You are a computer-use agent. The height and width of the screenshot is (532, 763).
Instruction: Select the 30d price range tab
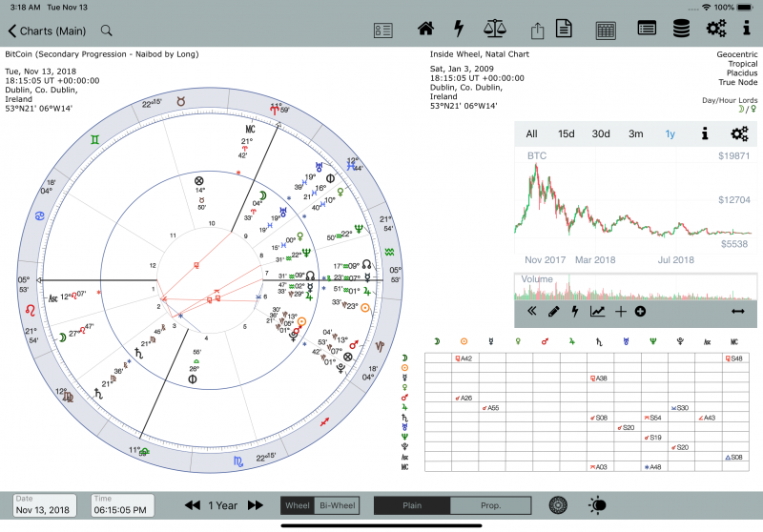pos(601,133)
